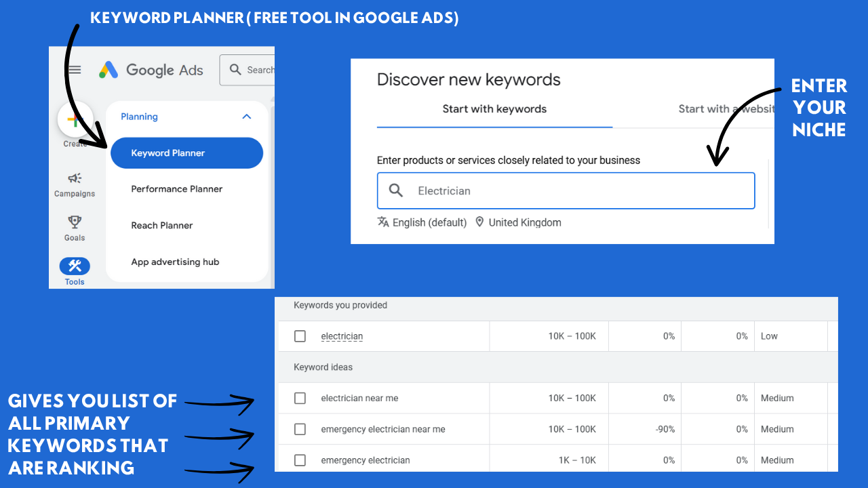Click 'Keyword ideas' section header

click(x=323, y=367)
